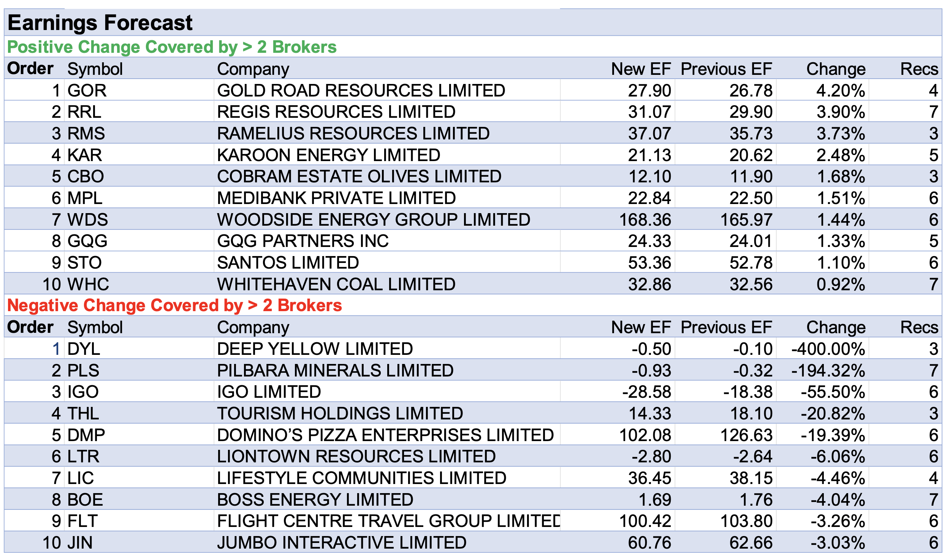Screen dimensions: 950x560
Task: Click Gold Road Resources Limited company cell
Action: 361,90
